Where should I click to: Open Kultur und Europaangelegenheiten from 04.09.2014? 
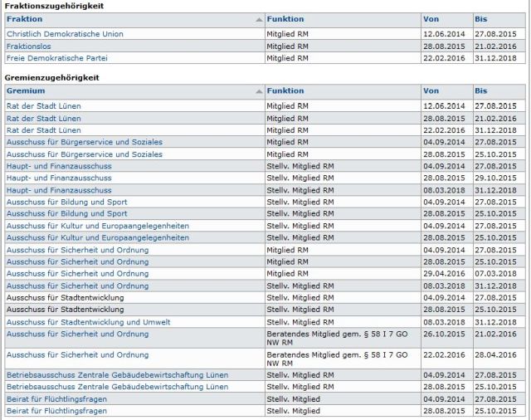coord(98,226)
